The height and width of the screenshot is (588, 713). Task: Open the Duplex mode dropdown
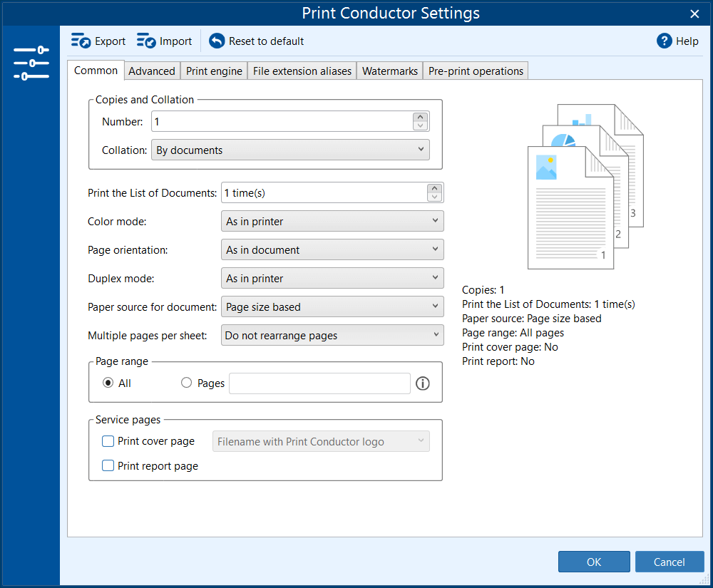[332, 279]
